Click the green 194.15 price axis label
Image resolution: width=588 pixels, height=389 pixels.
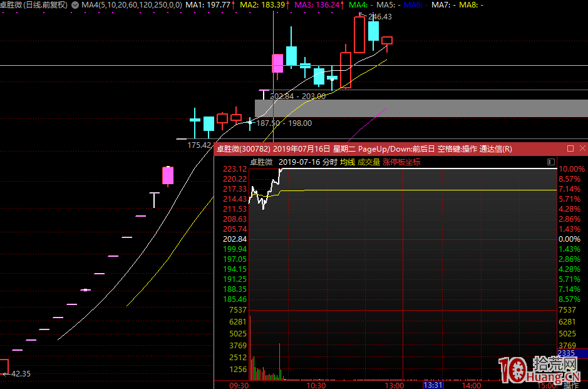(235, 269)
